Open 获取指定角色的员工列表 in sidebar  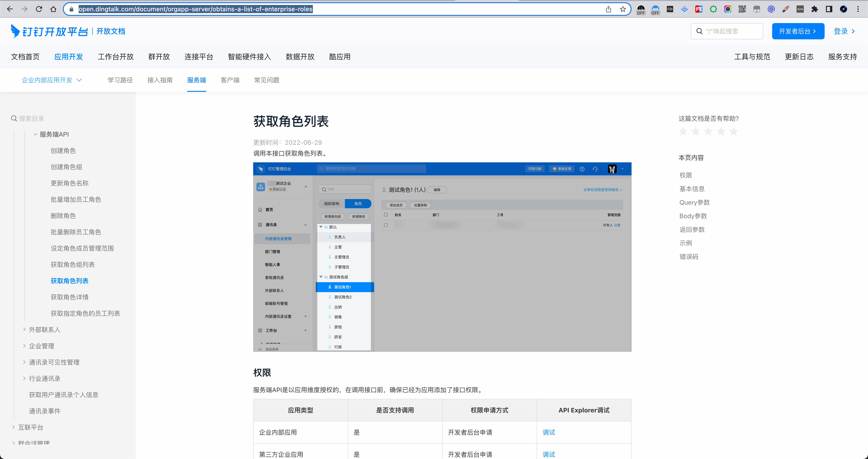tap(85, 313)
